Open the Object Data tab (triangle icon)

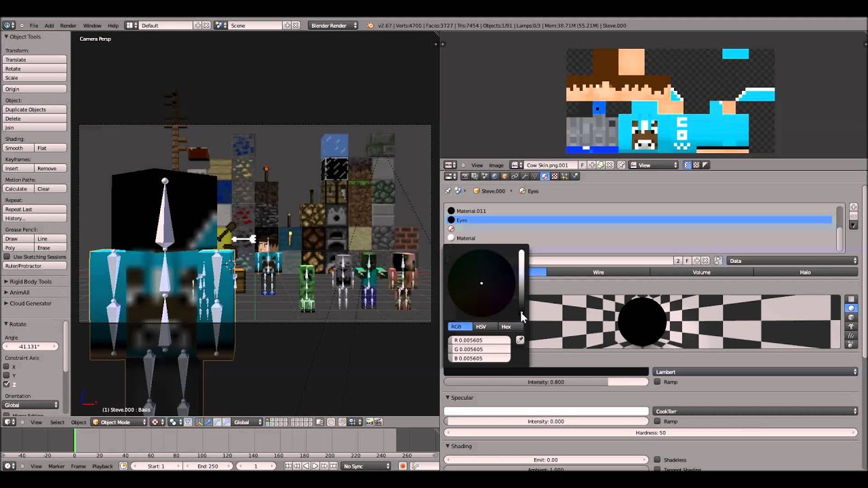(x=534, y=176)
